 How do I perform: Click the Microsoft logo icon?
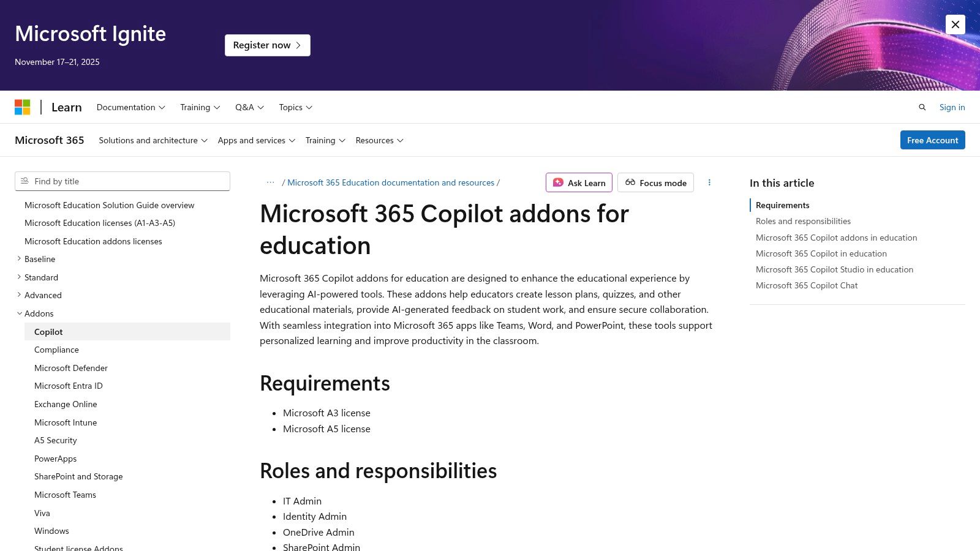point(23,107)
